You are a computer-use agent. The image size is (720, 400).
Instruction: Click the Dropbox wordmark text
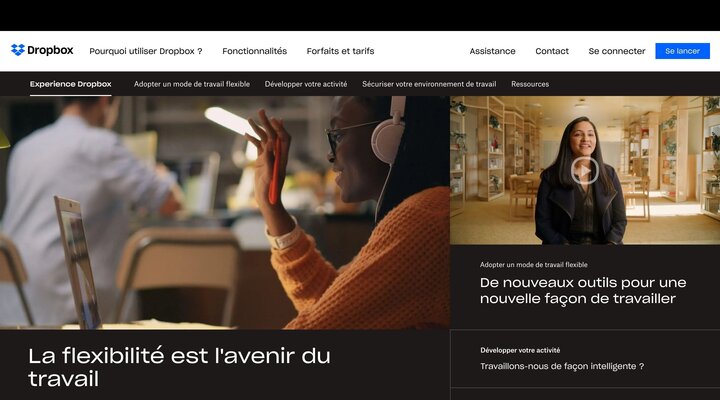point(50,50)
